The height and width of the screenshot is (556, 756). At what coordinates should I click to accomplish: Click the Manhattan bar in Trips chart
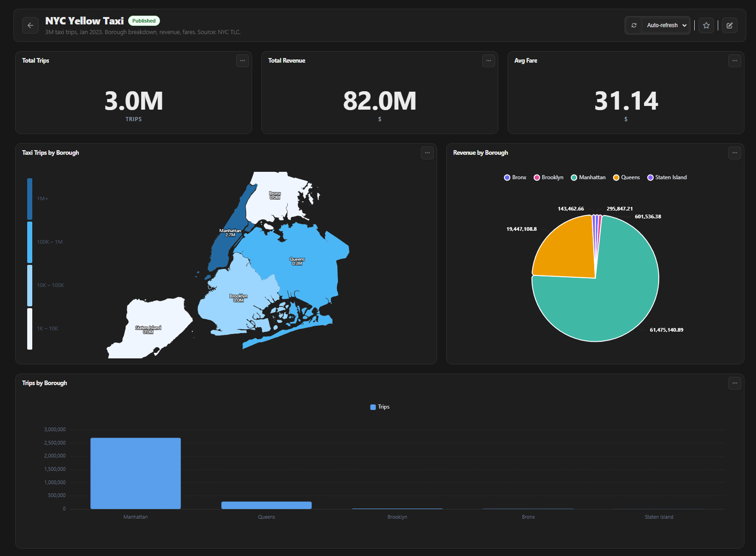point(136,474)
